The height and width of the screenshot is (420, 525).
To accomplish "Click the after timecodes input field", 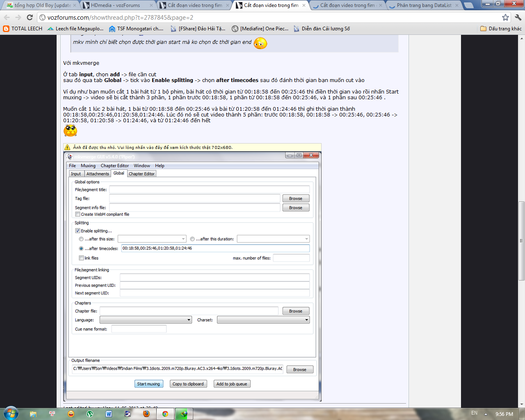I will click(215, 248).
